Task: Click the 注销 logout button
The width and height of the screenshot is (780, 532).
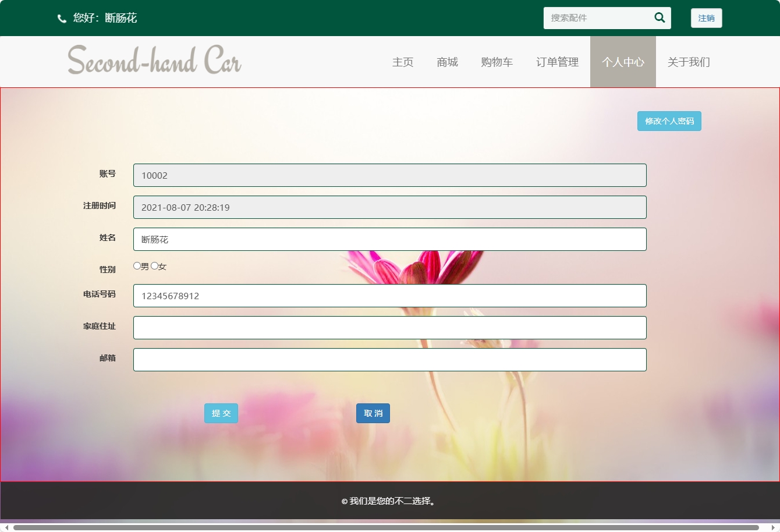Action: 706,18
